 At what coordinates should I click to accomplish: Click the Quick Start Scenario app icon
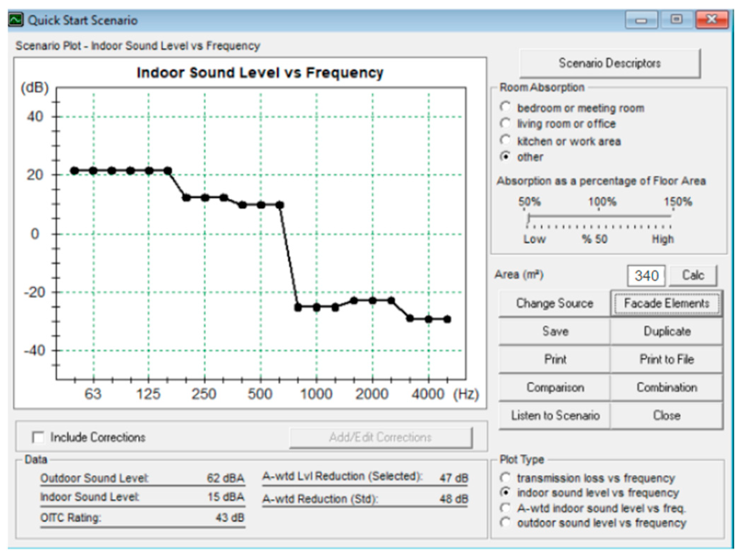16,20
